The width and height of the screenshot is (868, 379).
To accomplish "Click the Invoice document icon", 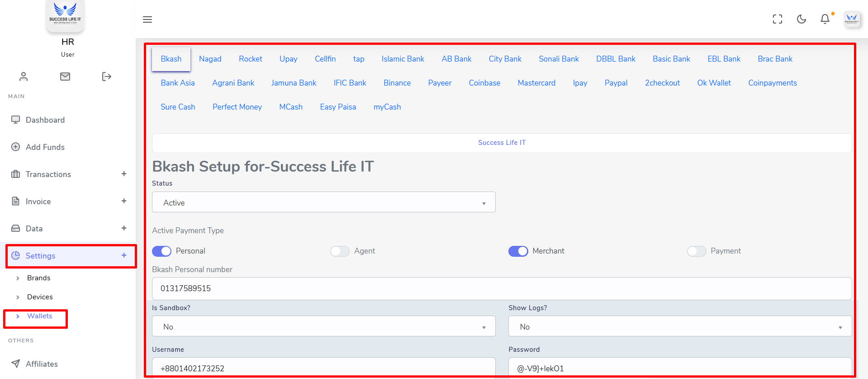I will tap(16, 201).
